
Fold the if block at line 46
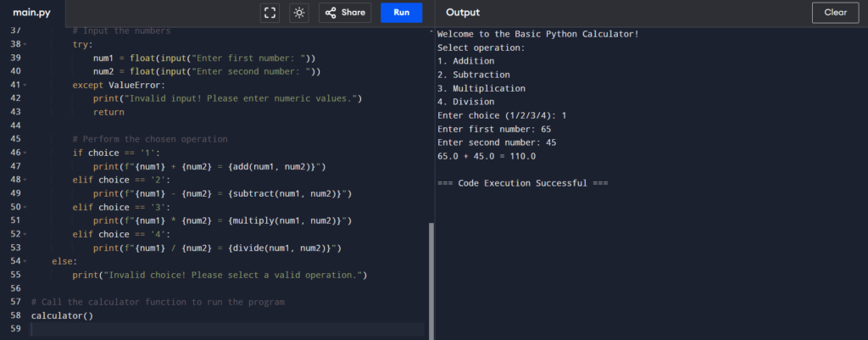pyautogui.click(x=25, y=153)
